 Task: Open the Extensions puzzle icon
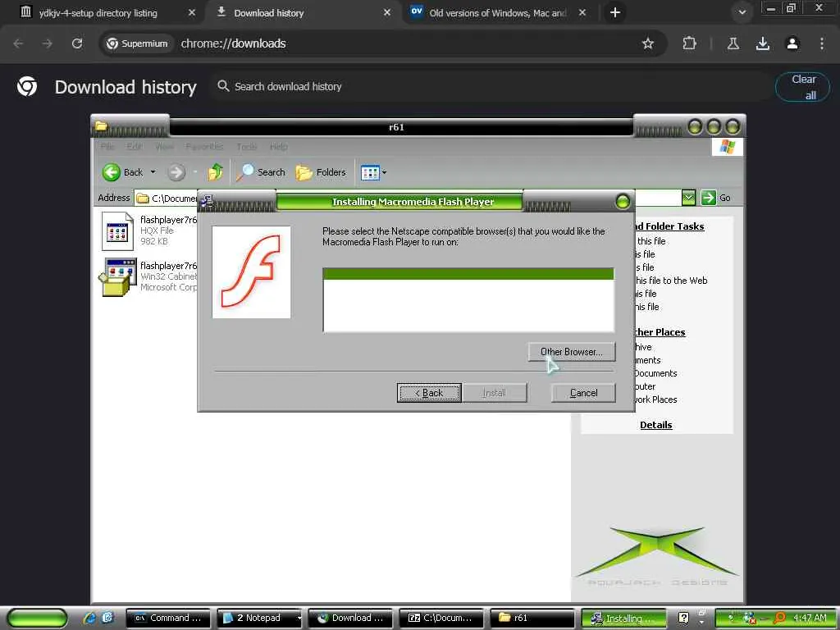pyautogui.click(x=689, y=43)
